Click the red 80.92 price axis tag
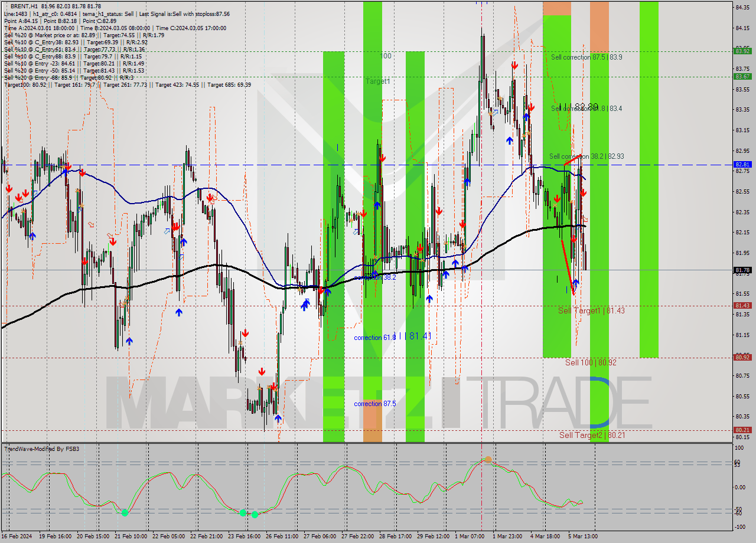Image resolution: width=756 pixels, height=543 pixels. [742, 357]
